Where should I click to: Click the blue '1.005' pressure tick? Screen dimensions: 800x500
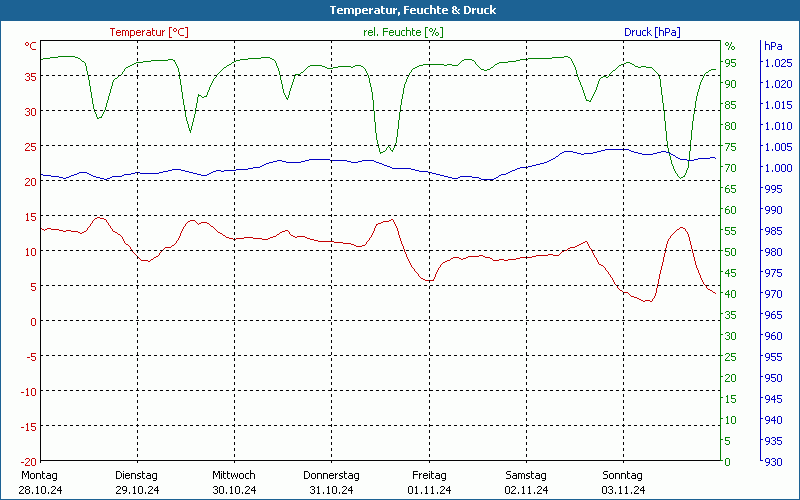click(x=778, y=147)
